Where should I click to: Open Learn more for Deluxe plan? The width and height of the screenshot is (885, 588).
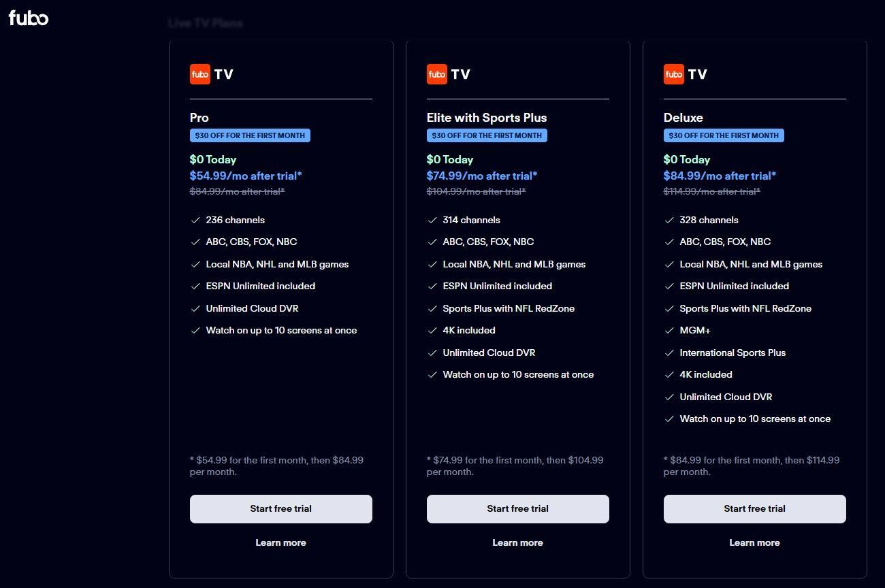pos(754,542)
